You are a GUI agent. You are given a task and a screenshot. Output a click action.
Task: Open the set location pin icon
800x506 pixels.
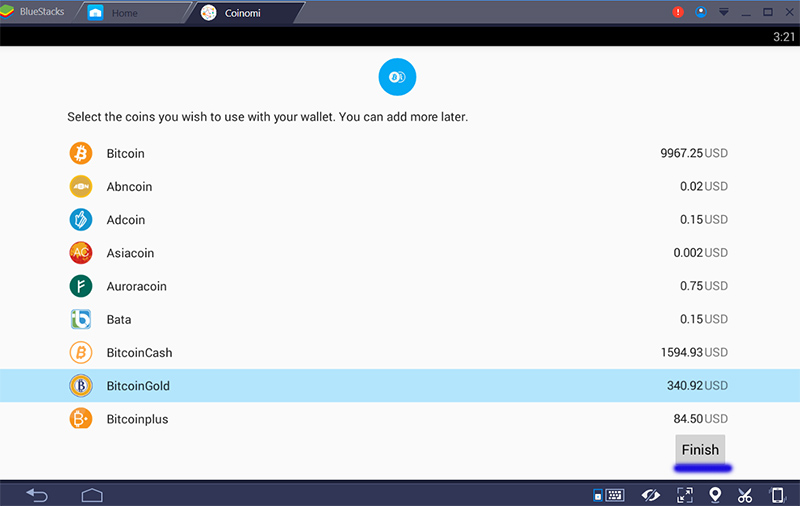click(x=715, y=495)
